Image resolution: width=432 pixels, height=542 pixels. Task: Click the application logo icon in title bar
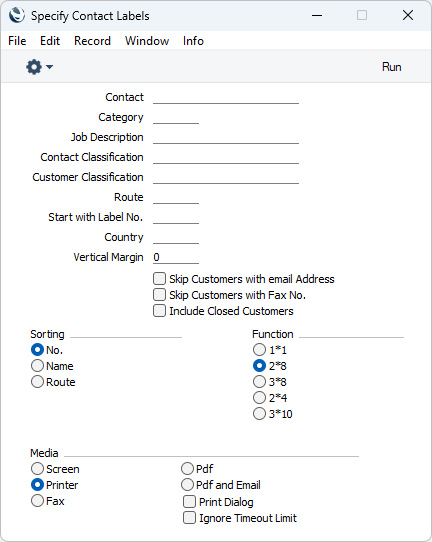[17, 15]
